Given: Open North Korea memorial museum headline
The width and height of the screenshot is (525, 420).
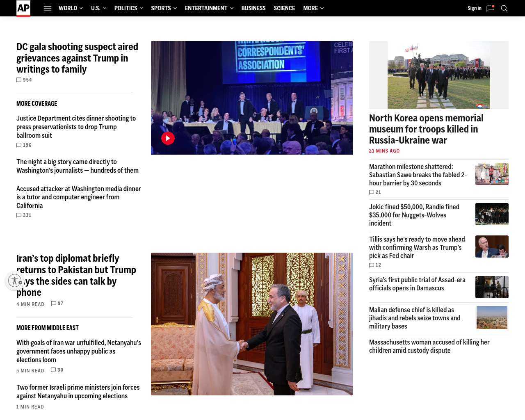Looking at the screenshot, I should coord(426,129).
